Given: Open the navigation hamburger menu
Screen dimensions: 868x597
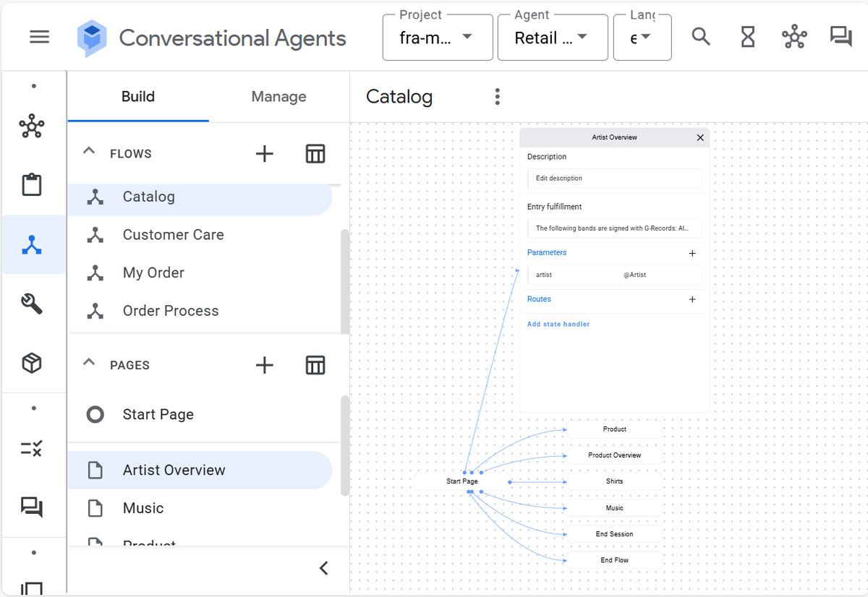Looking at the screenshot, I should (x=39, y=36).
